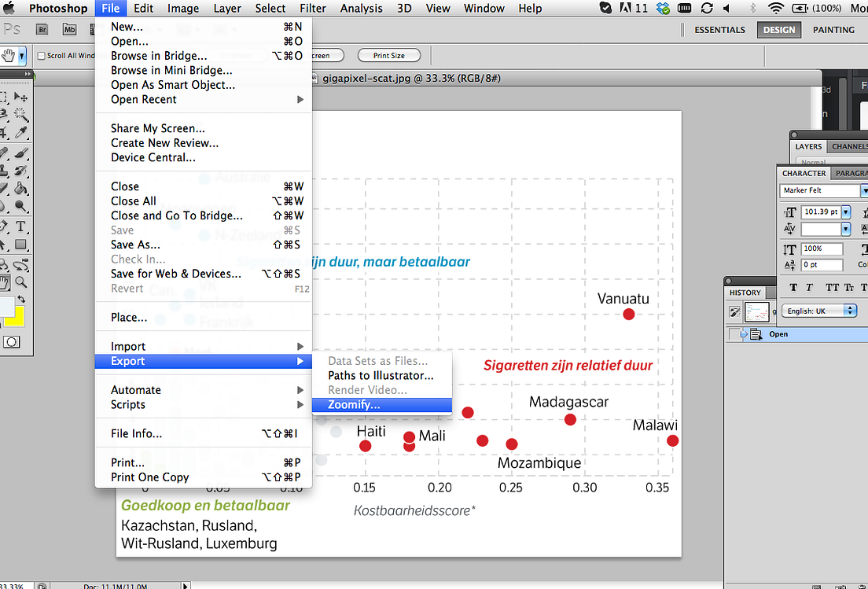Apply Small Caps in the Character panel

coord(849,287)
